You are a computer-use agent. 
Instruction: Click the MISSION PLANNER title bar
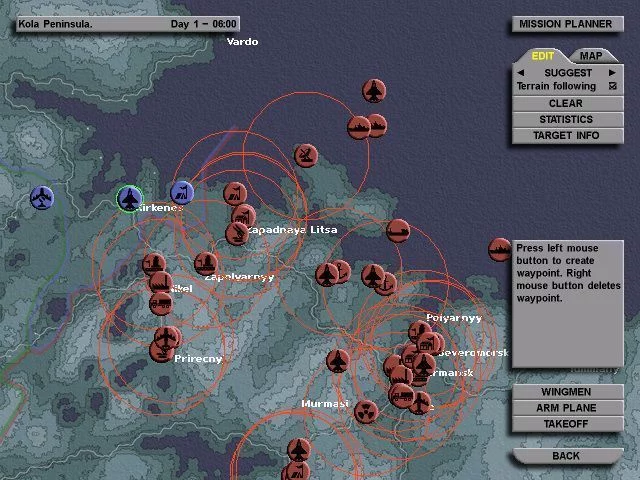pos(568,24)
